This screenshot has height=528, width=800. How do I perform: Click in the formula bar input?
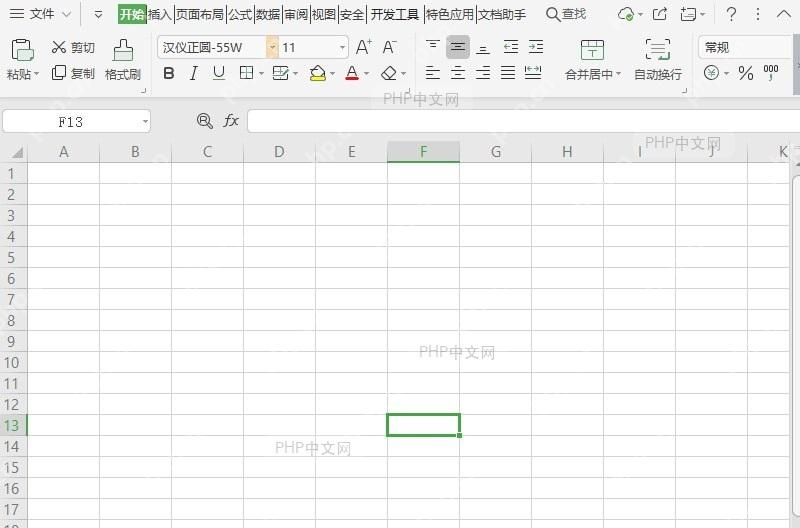click(x=523, y=121)
